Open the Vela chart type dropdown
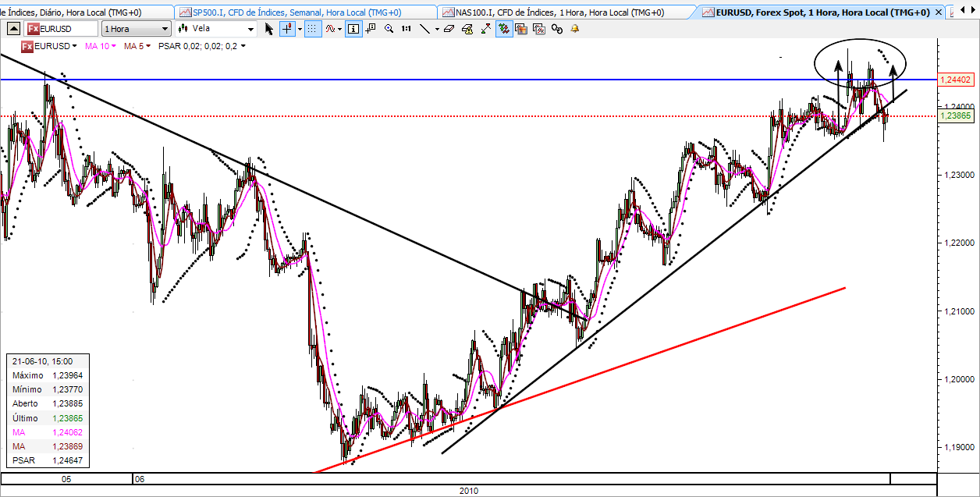 pos(216,28)
